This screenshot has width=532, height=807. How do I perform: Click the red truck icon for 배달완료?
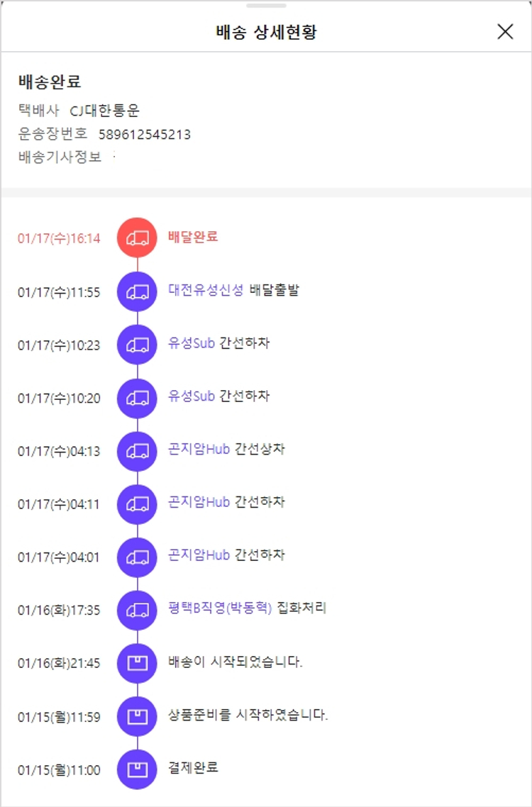point(137,238)
